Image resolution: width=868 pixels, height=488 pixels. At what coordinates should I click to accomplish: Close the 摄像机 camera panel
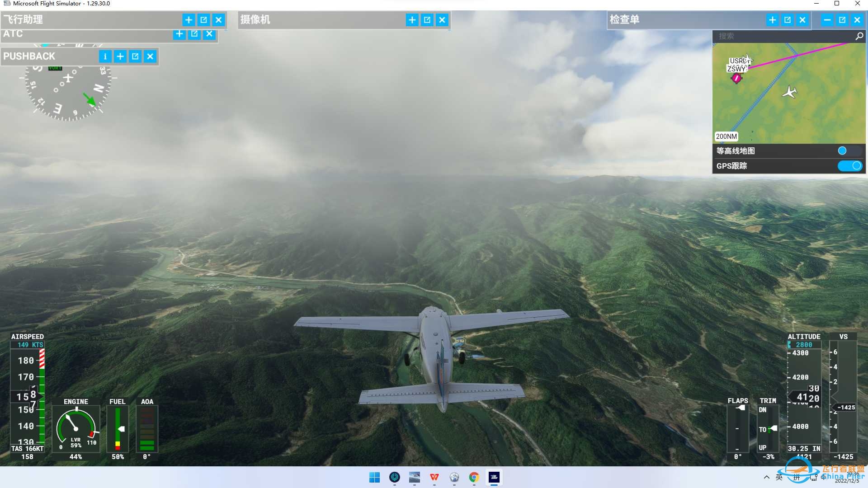(442, 20)
